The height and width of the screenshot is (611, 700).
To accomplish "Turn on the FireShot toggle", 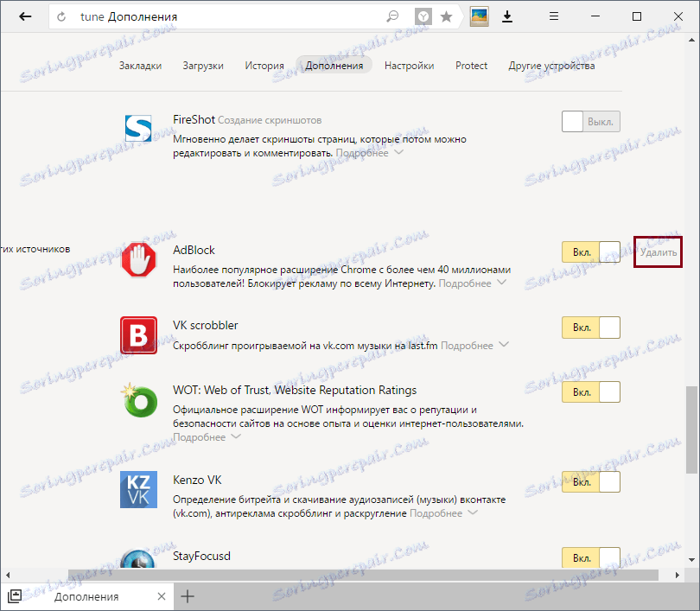I will pyautogui.click(x=591, y=121).
